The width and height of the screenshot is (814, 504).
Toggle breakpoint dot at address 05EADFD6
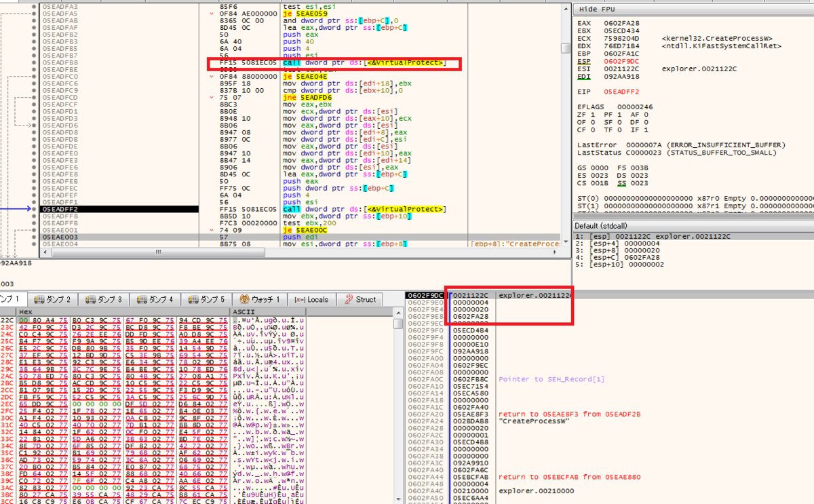coord(34,125)
